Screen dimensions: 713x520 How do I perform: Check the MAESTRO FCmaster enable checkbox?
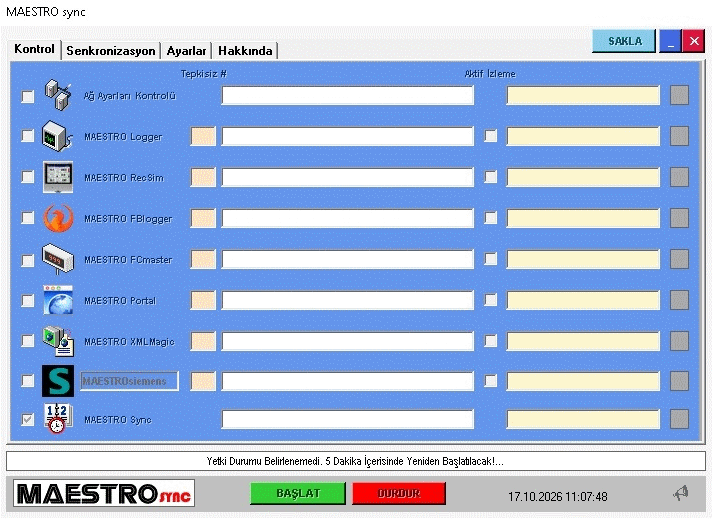(x=28, y=260)
